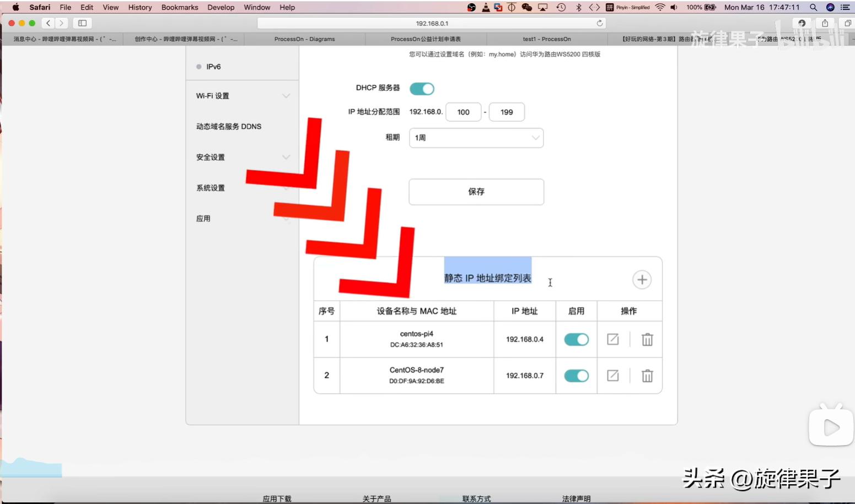The width and height of the screenshot is (855, 504).
Task: Edit the centos-pi4 binding entry
Action: (612, 339)
